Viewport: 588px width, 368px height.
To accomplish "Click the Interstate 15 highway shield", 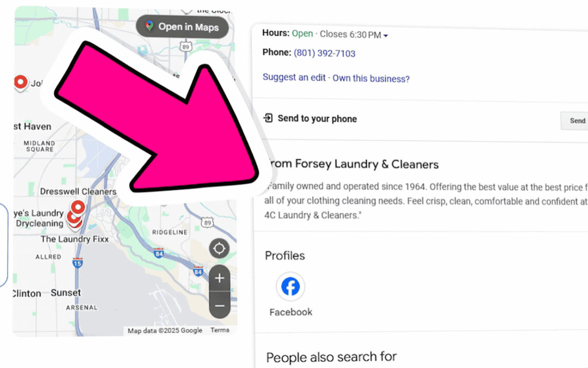I will [77, 263].
